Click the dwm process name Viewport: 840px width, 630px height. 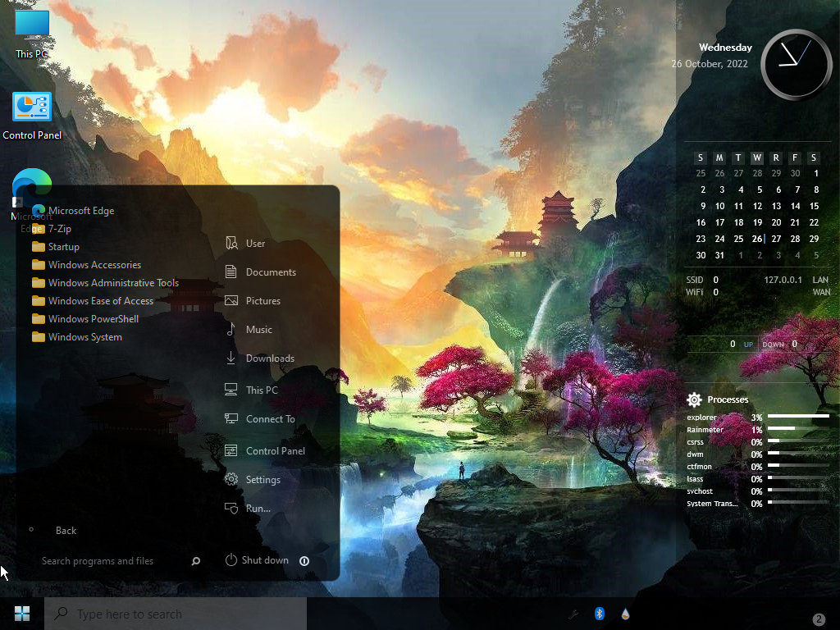tap(695, 454)
